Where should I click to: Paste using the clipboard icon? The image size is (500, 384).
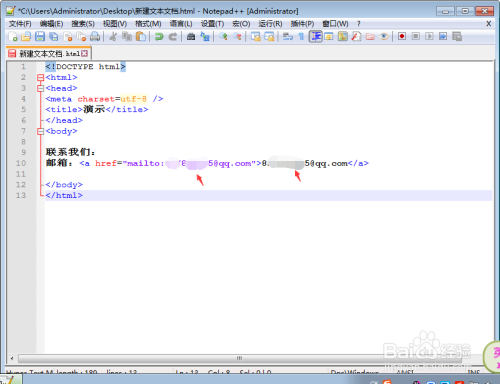(x=141, y=36)
